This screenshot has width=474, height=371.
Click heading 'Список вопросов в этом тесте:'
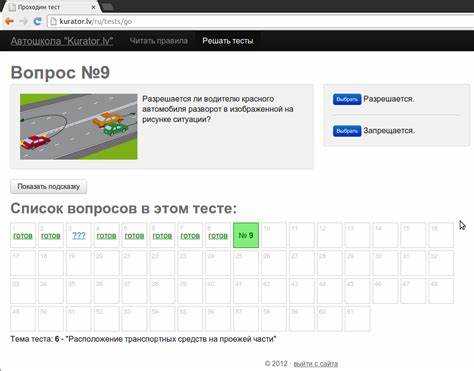pos(124,209)
